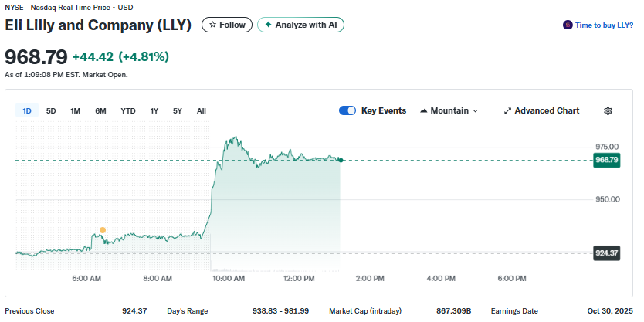Select the 1D time range tab
Viewport: 644px width, 322px height.
click(27, 110)
